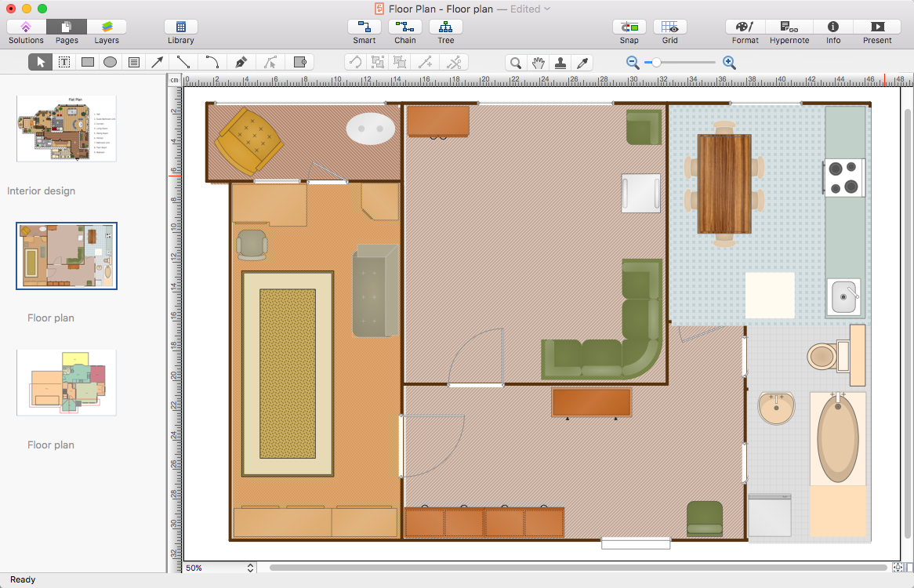The image size is (914, 588).
Task: Click the Present button
Action: coord(877,27)
